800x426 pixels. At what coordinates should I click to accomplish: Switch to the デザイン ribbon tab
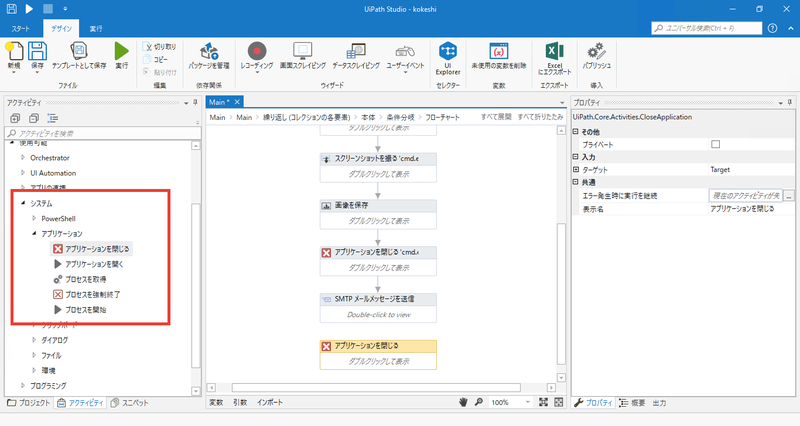click(61, 29)
